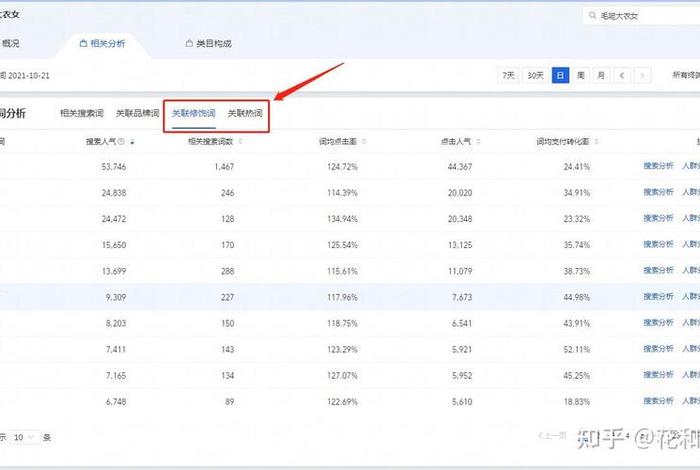
Task: Click the date text 2021-10-21
Action: [x=29, y=76]
